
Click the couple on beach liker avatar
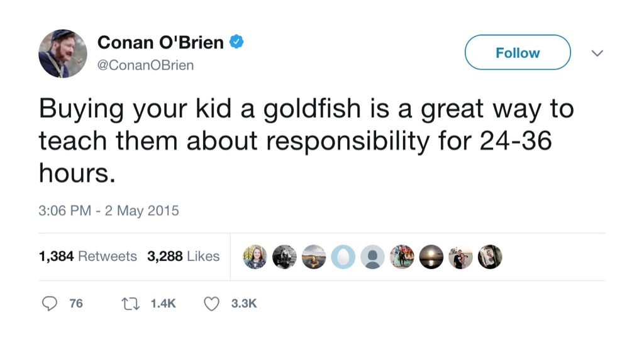tap(460, 256)
